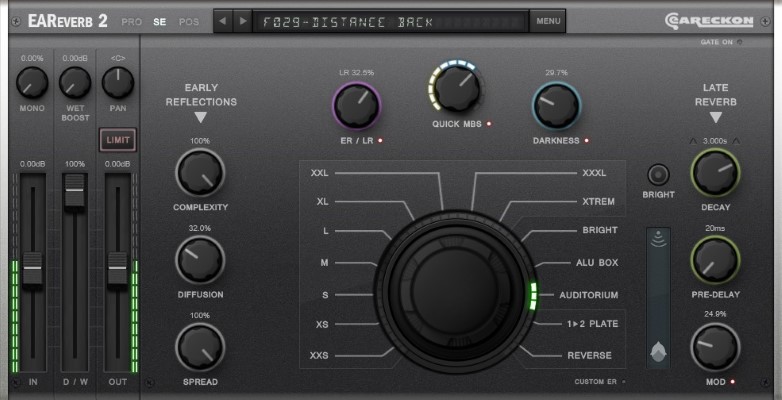Switch to SE mode

pos(160,22)
